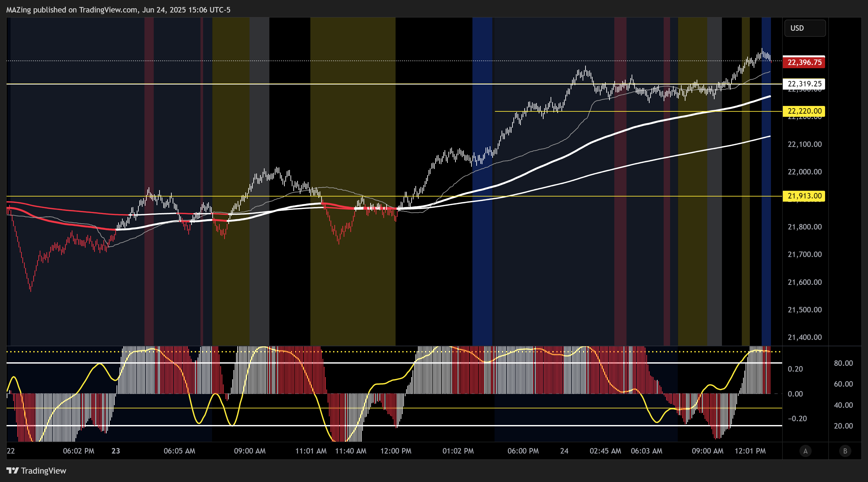Click the MAZing published on TradingView.com header
Viewport: 868px width, 482px height.
(118, 10)
